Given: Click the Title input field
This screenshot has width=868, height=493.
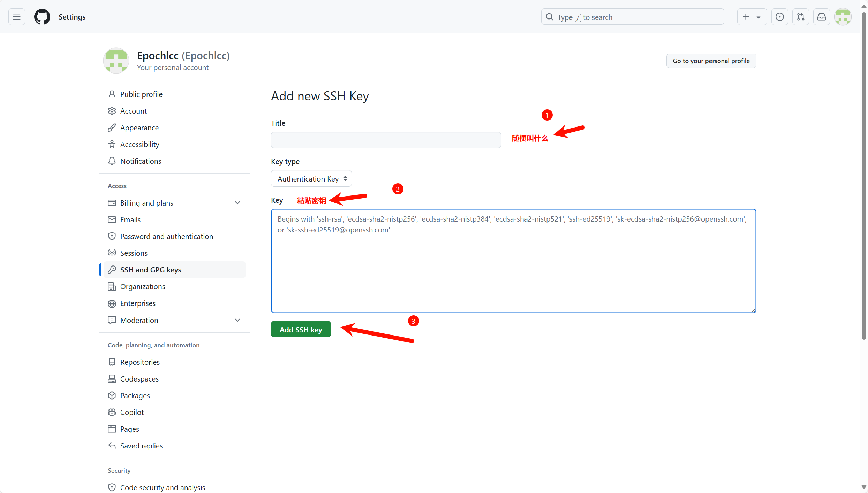Looking at the screenshot, I should 386,140.
